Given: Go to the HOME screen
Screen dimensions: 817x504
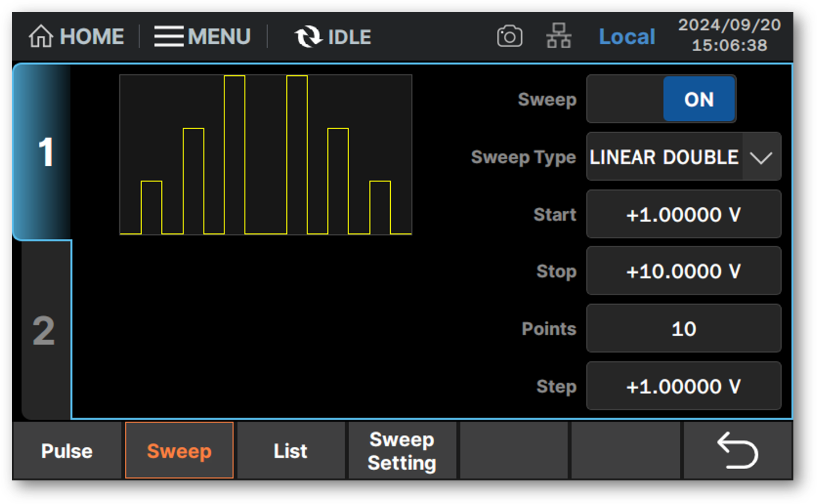Looking at the screenshot, I should 76,37.
